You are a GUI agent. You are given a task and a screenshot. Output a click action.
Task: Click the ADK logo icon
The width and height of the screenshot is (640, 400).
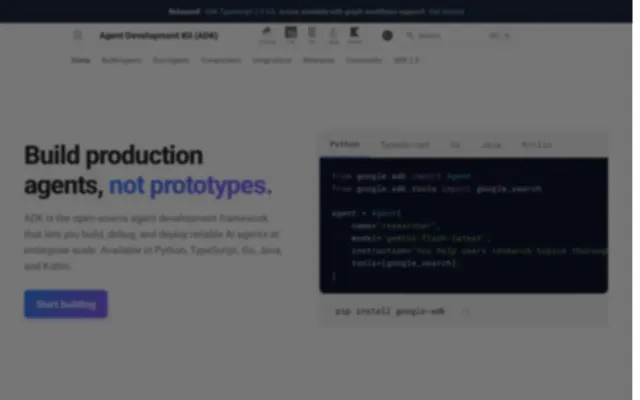pos(77,36)
